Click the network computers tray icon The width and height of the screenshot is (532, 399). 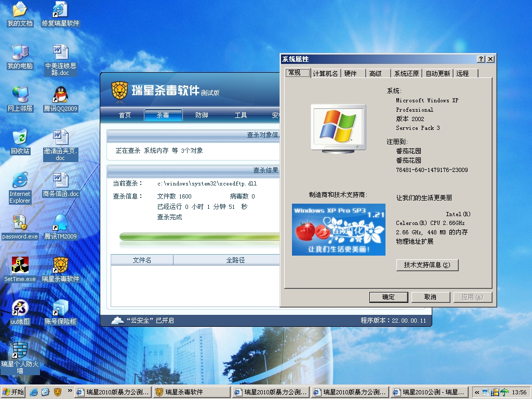coord(486,393)
